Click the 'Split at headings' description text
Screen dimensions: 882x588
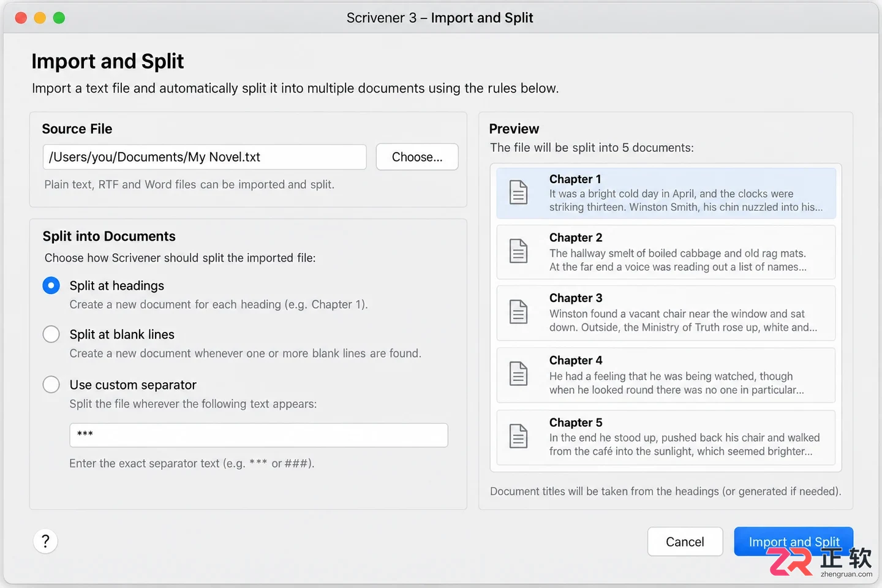pos(219,304)
